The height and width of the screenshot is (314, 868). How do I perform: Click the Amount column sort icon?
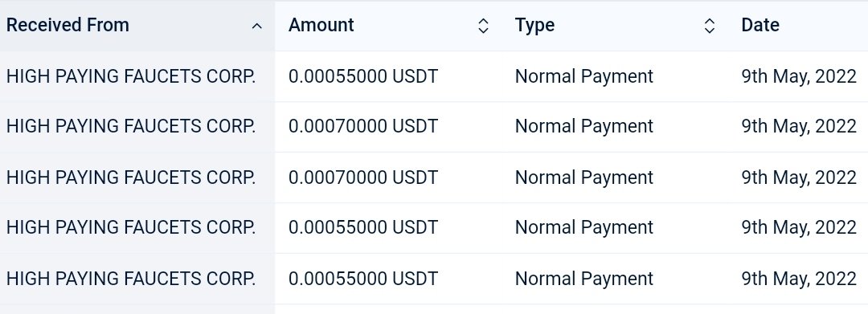pyautogui.click(x=483, y=26)
